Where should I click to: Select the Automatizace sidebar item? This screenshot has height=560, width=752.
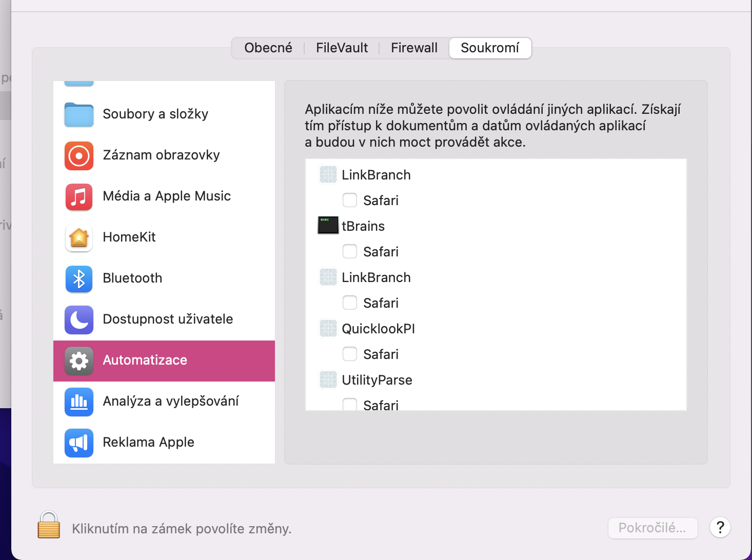click(x=164, y=361)
